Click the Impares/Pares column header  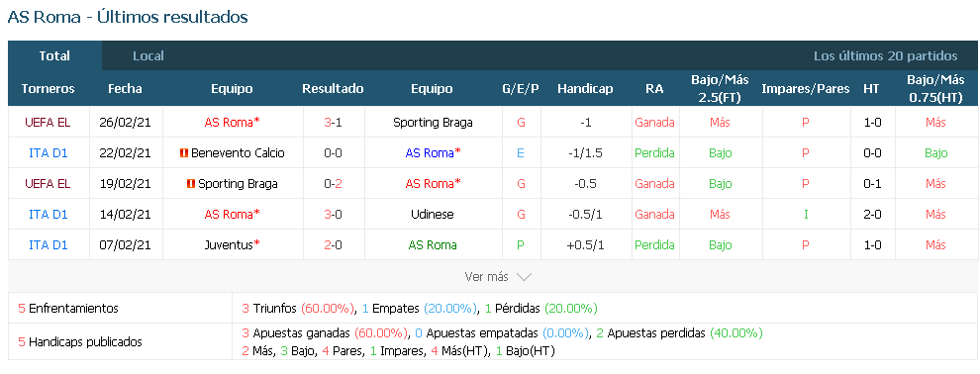click(x=805, y=89)
